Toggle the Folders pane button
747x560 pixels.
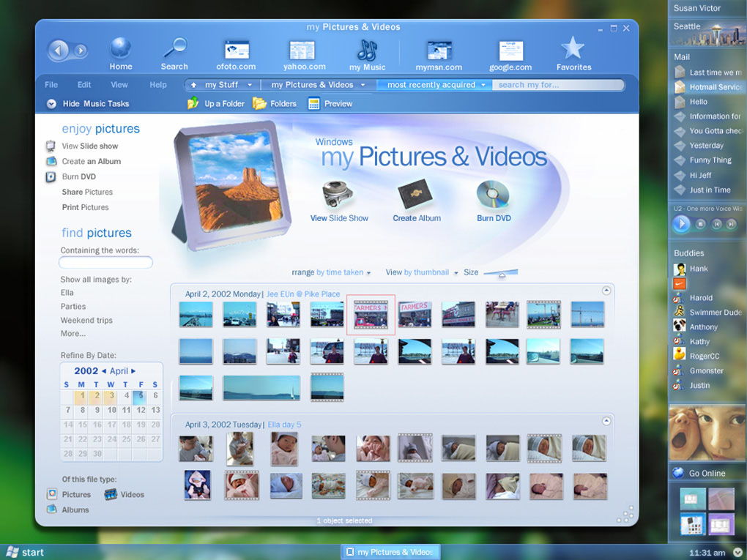click(x=275, y=103)
